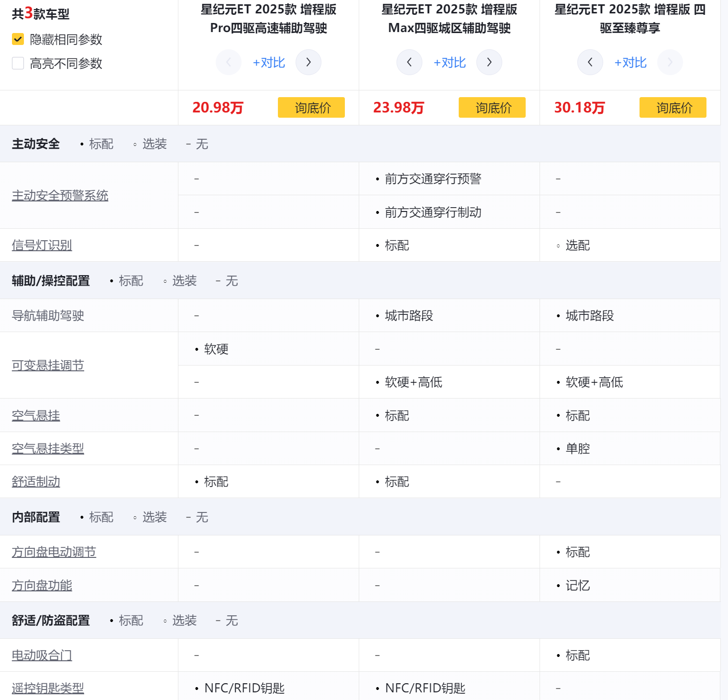
Task: Click the 20.98万 price text
Action: pyautogui.click(x=218, y=108)
